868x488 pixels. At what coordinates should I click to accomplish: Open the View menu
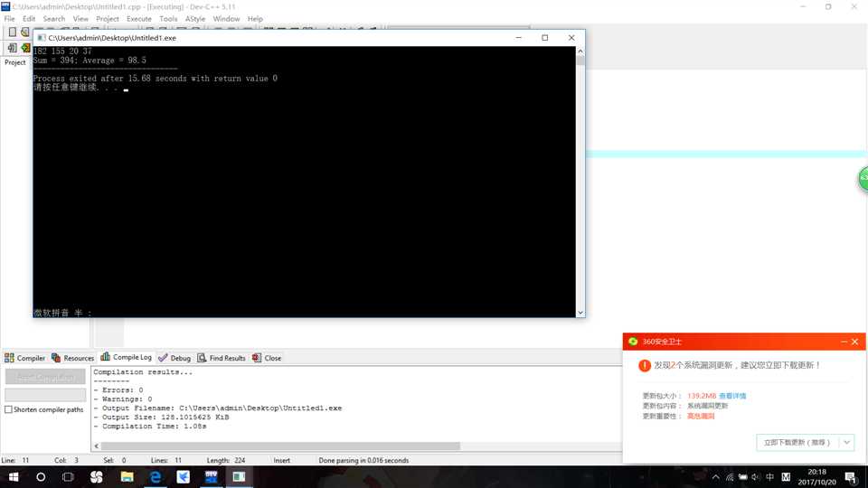[80, 19]
